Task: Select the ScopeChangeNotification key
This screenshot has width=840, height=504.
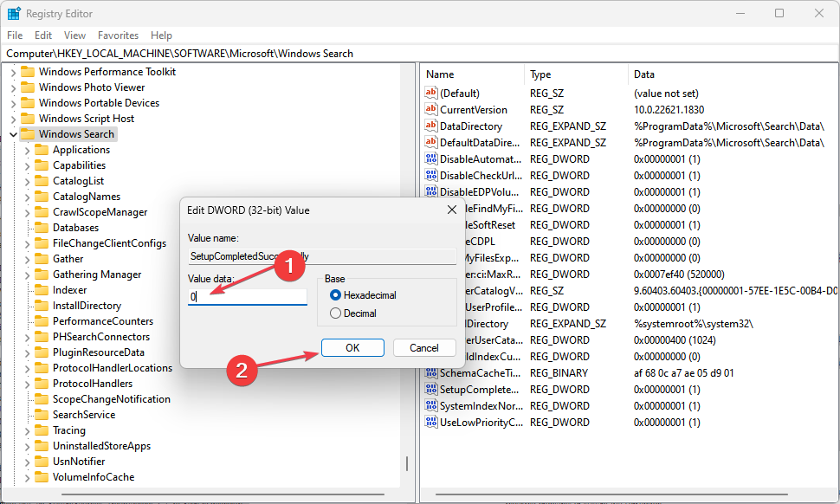Action: click(x=112, y=399)
